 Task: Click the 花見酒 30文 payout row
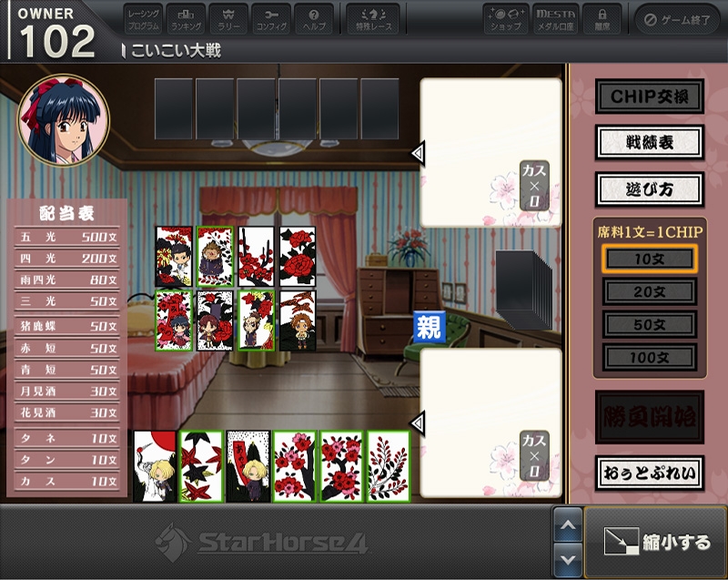click(x=67, y=412)
